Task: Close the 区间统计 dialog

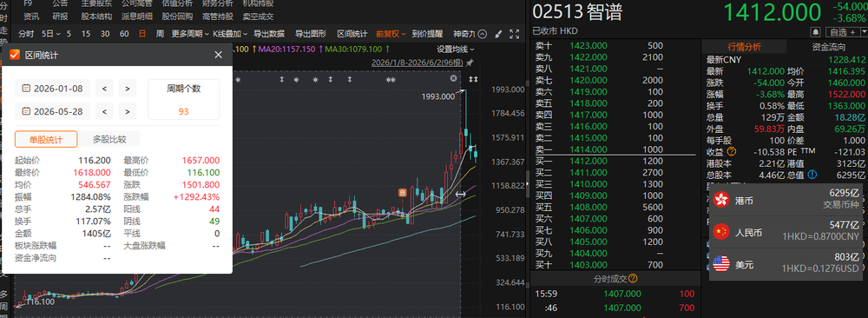Action: pos(218,55)
